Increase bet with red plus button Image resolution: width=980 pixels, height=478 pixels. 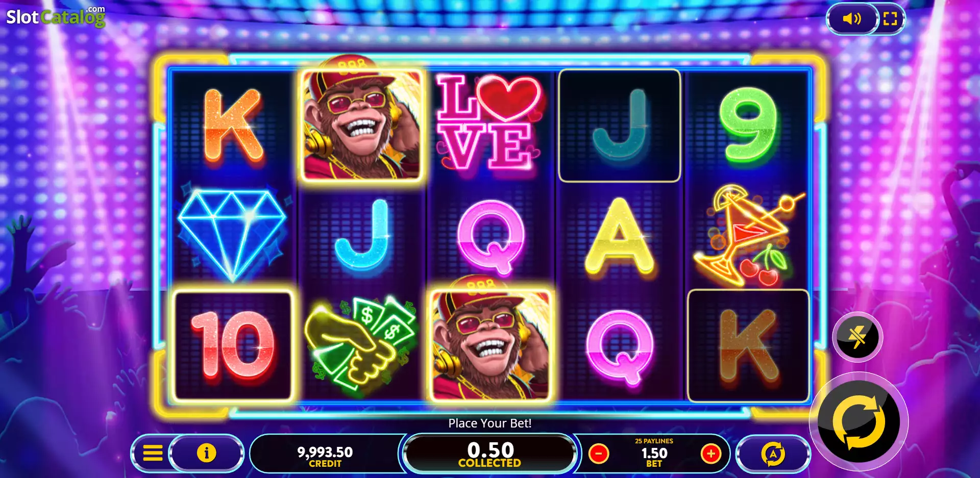pos(711,453)
